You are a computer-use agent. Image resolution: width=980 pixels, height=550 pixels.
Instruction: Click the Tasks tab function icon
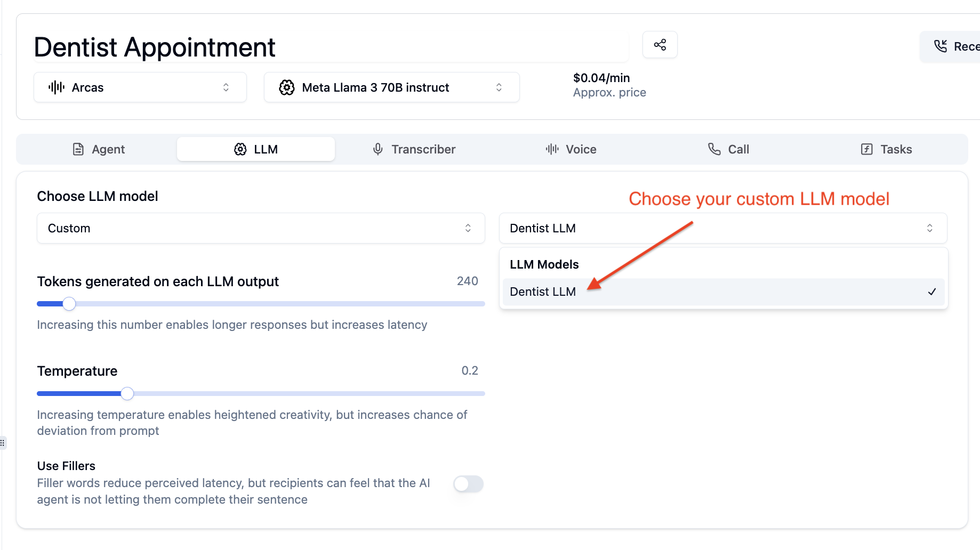(x=867, y=149)
